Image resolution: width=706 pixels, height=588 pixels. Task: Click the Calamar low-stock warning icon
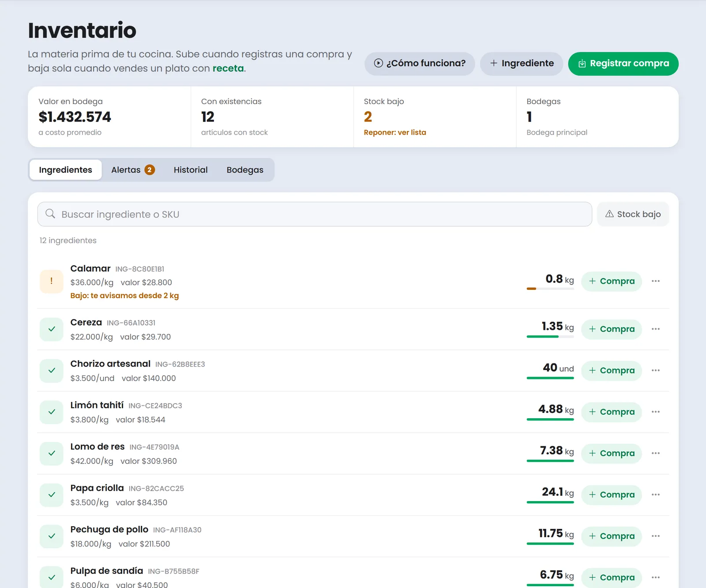[x=52, y=281]
